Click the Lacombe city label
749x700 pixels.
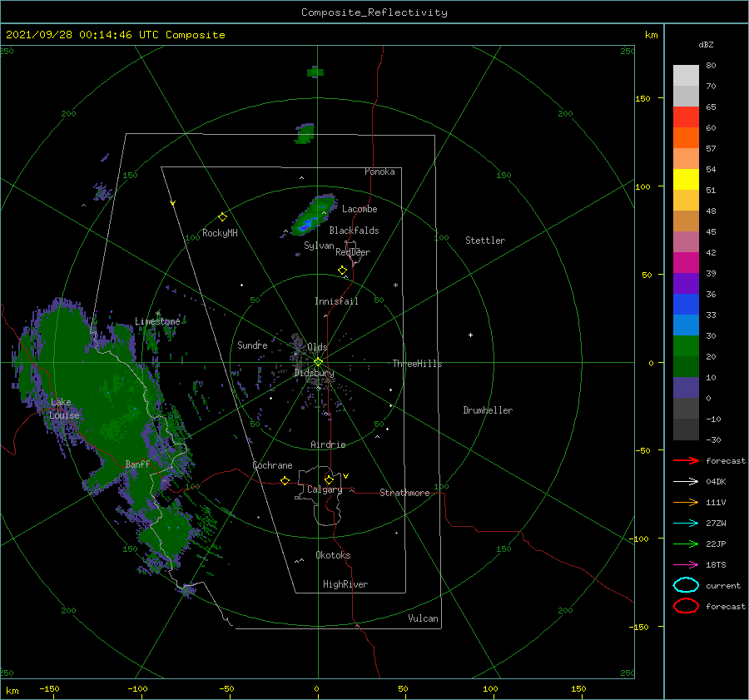pos(360,209)
